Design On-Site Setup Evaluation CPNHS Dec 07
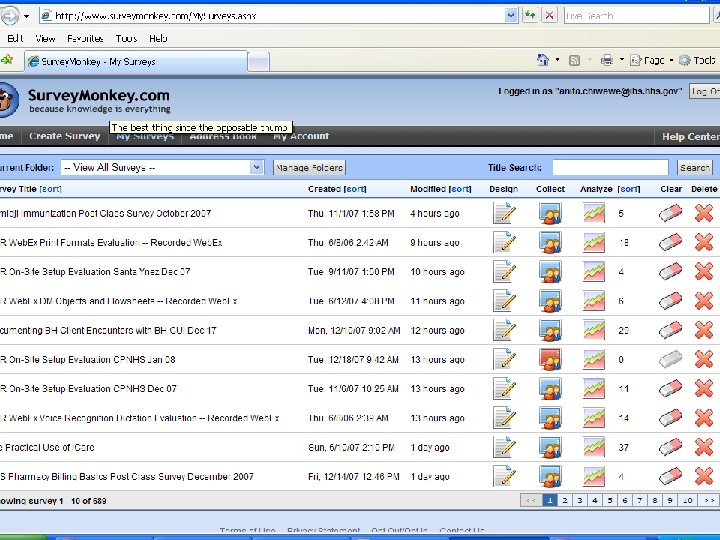The height and width of the screenshot is (540, 720). pos(504,389)
